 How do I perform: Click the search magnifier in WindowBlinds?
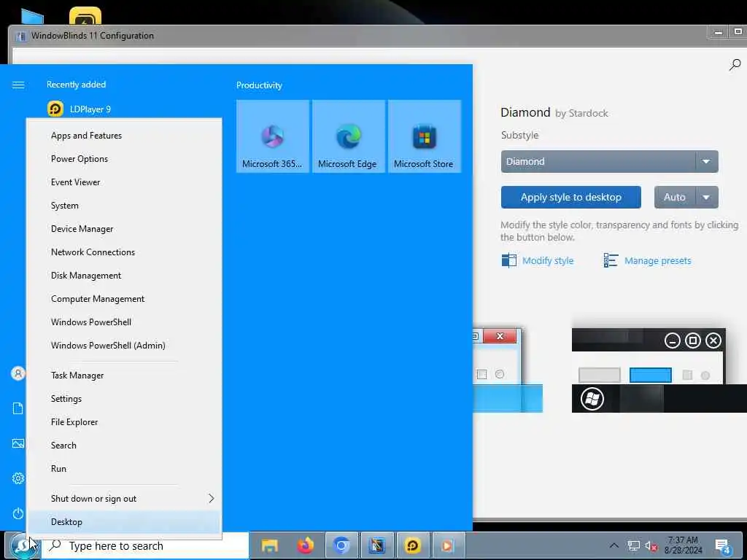point(735,65)
